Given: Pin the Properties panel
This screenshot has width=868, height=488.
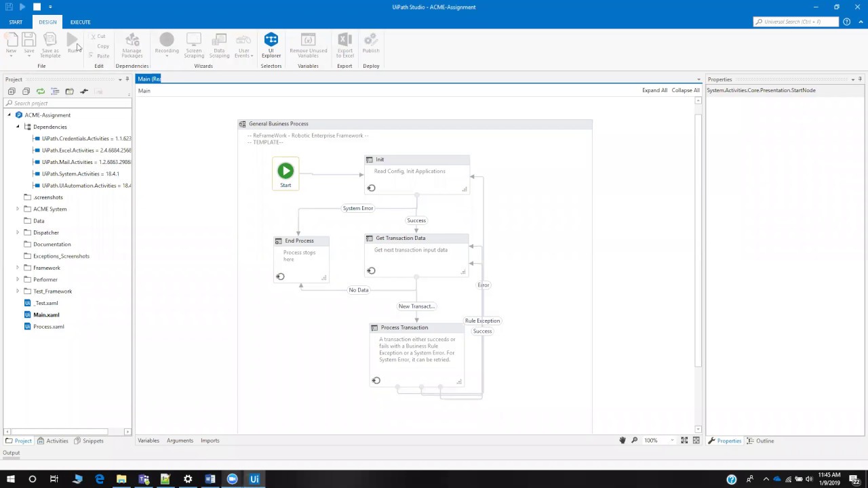Looking at the screenshot, I should (x=860, y=79).
